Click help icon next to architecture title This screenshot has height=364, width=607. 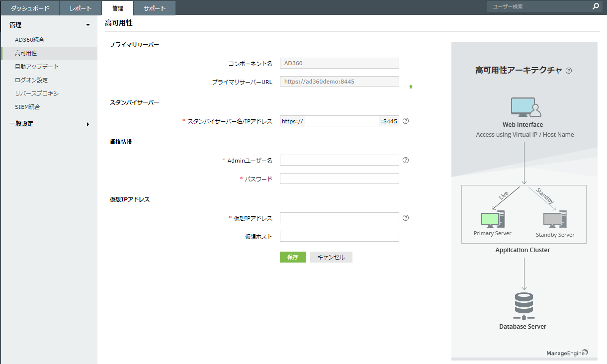[569, 71]
